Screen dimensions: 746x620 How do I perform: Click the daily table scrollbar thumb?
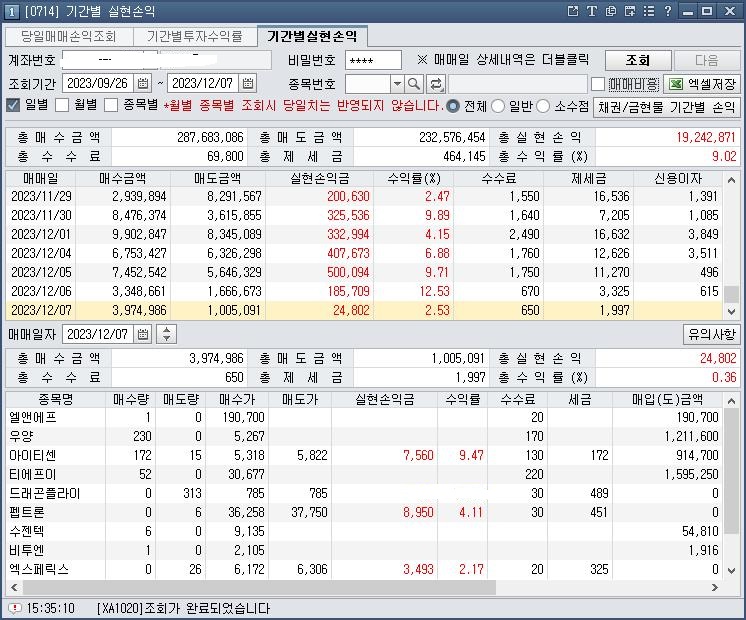point(731,294)
